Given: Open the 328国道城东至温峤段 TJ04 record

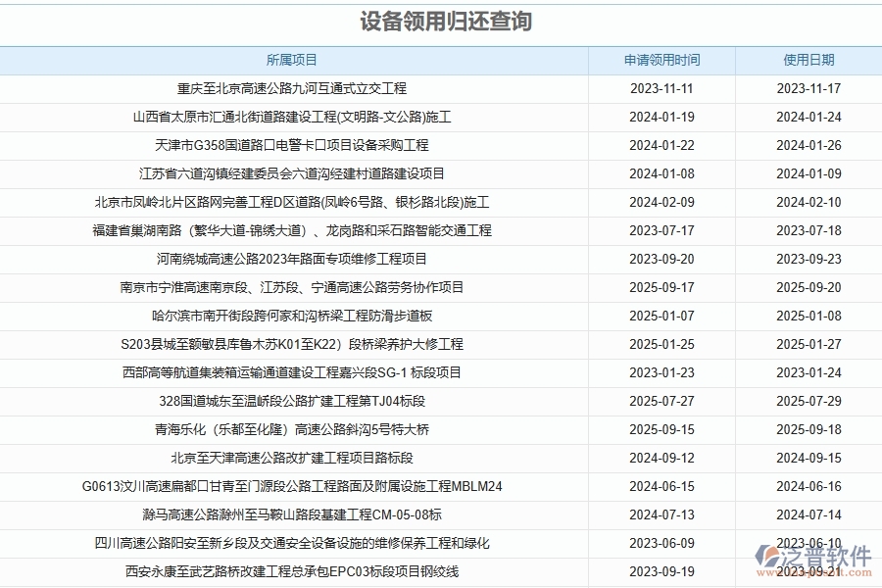Looking at the screenshot, I should (295, 401).
